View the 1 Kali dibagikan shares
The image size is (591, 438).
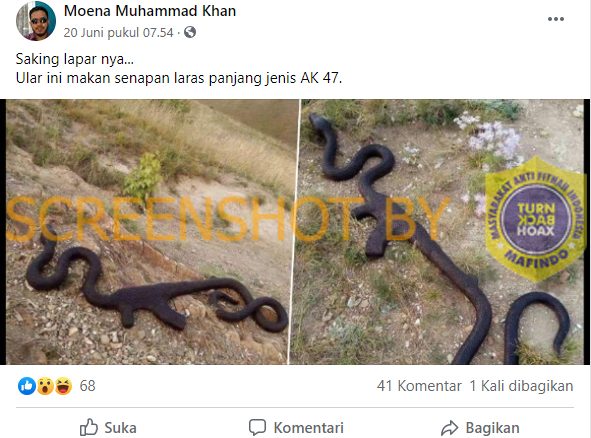click(521, 386)
